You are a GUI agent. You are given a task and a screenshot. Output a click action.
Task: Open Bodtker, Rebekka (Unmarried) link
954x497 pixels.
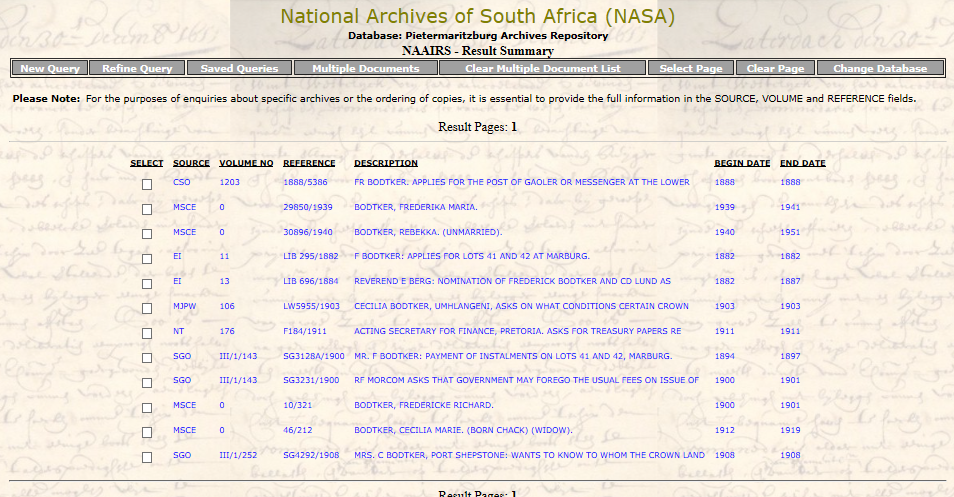tap(428, 232)
